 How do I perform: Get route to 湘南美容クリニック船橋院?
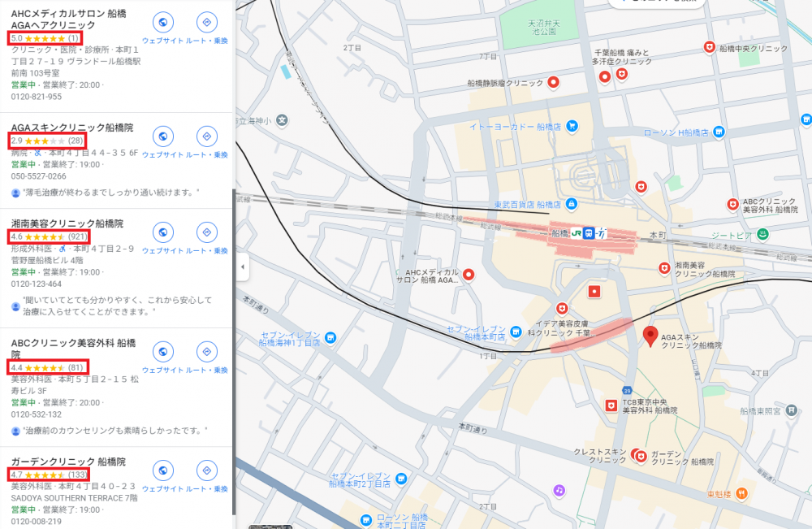pyautogui.click(x=206, y=232)
